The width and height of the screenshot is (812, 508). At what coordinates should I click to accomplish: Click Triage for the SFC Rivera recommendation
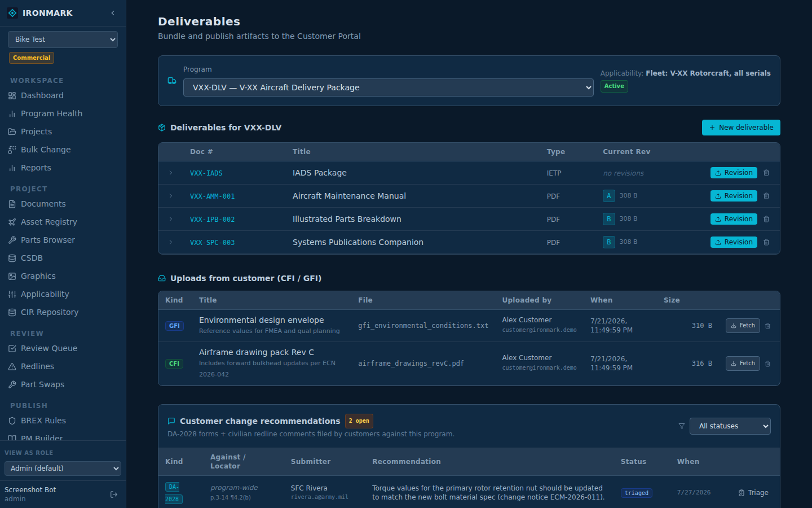click(753, 493)
